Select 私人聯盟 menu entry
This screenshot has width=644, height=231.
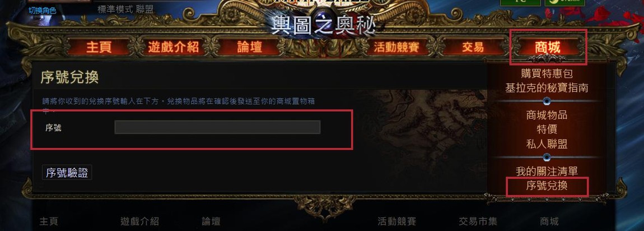[x=547, y=144]
